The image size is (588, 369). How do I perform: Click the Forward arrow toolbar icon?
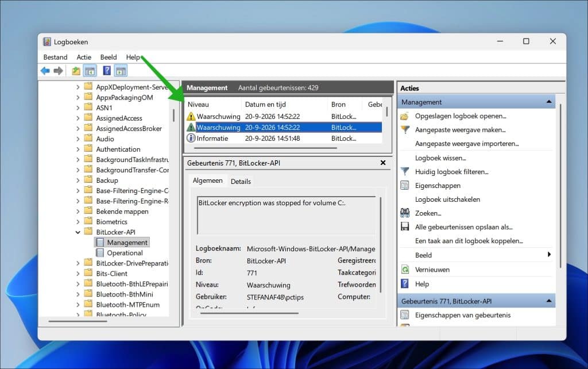(58, 71)
